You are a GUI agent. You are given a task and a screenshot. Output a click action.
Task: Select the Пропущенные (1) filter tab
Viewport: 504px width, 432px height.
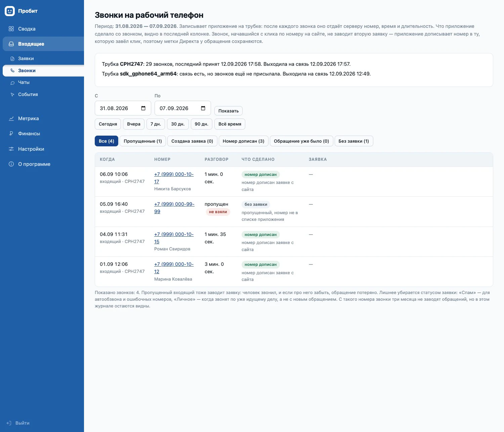(x=143, y=141)
